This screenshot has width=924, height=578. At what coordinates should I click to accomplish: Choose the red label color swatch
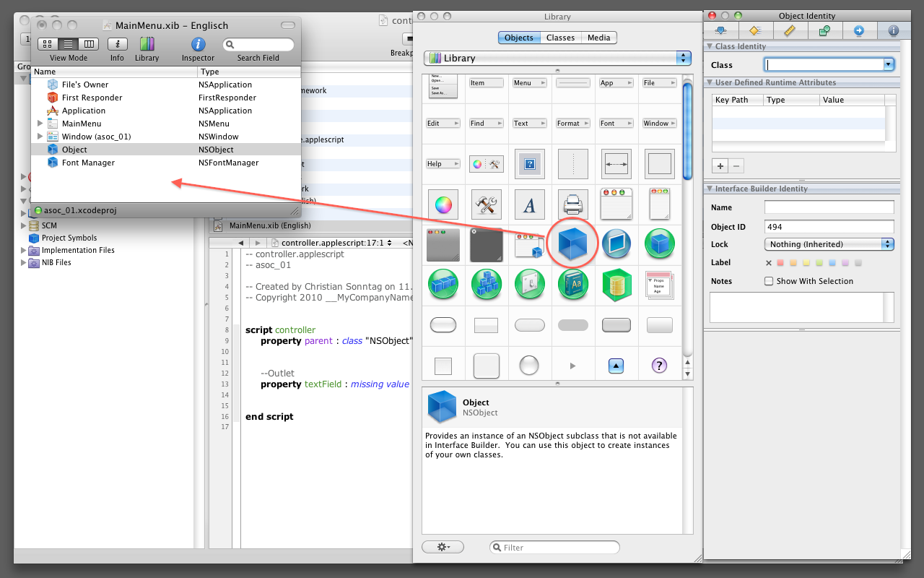pyautogui.click(x=780, y=263)
